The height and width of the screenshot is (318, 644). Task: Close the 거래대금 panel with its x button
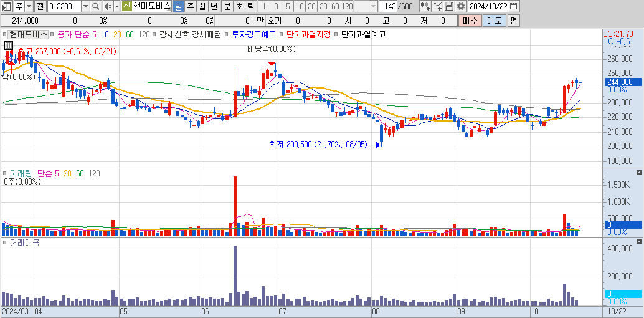tap(638, 241)
